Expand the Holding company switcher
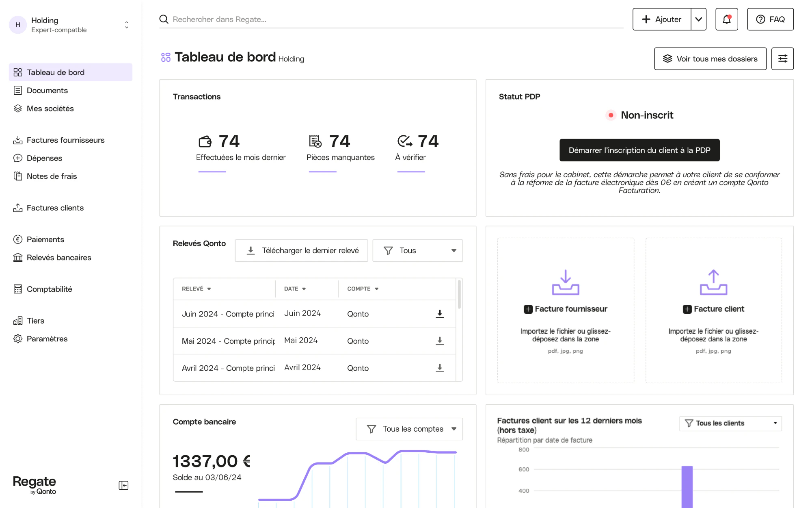The width and height of the screenshot is (812, 508). pos(127,25)
